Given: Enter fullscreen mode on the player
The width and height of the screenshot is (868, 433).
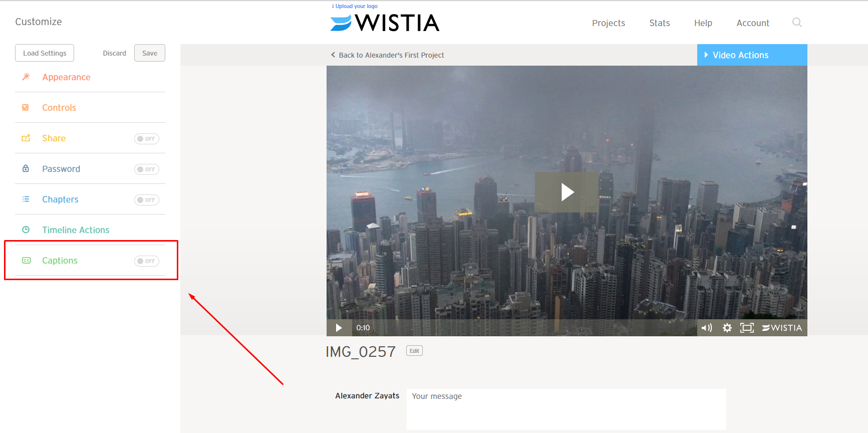Looking at the screenshot, I should coord(747,328).
